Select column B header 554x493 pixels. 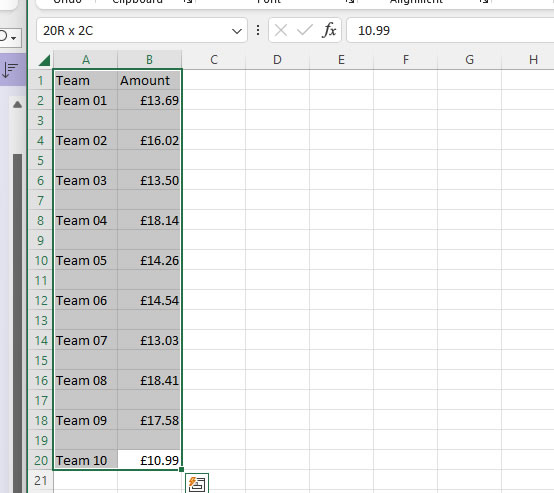149,60
